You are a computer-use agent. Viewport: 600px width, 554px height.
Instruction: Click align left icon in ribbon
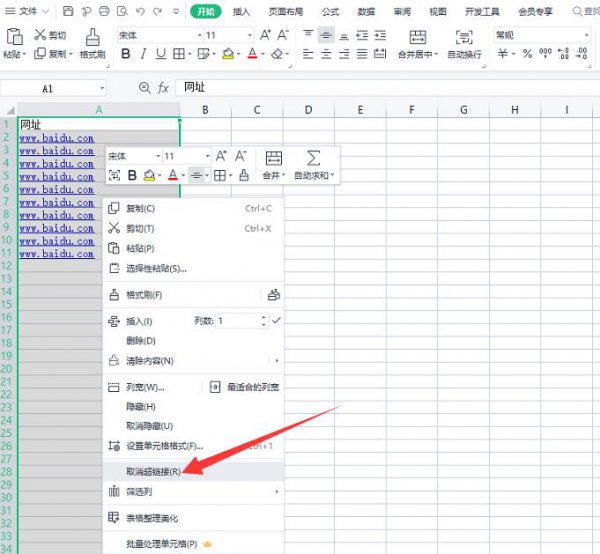[308, 54]
